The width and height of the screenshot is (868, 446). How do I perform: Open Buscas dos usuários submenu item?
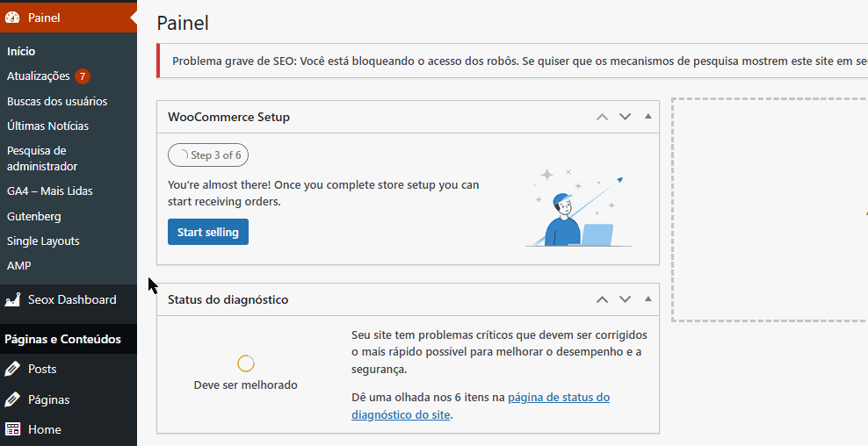coord(57,101)
